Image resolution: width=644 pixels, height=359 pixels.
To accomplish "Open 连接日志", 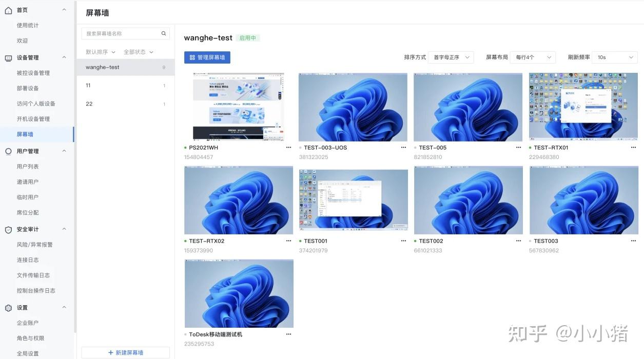I will click(28, 260).
